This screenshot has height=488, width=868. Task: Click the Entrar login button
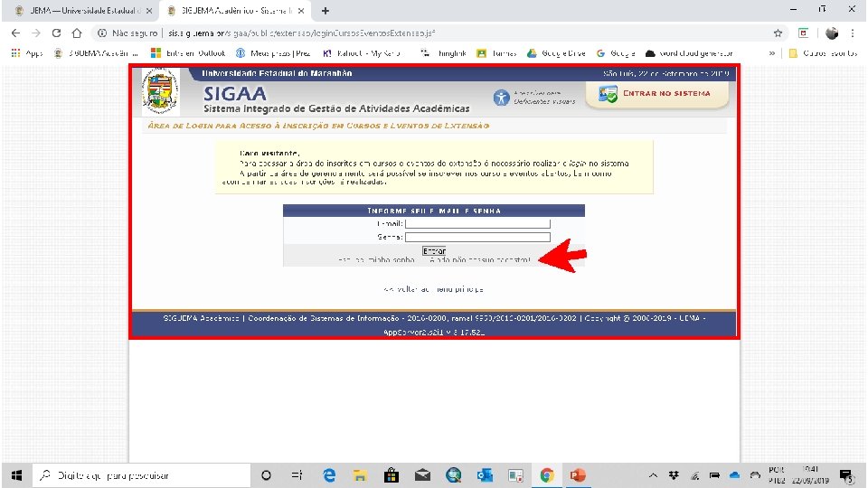(x=434, y=250)
